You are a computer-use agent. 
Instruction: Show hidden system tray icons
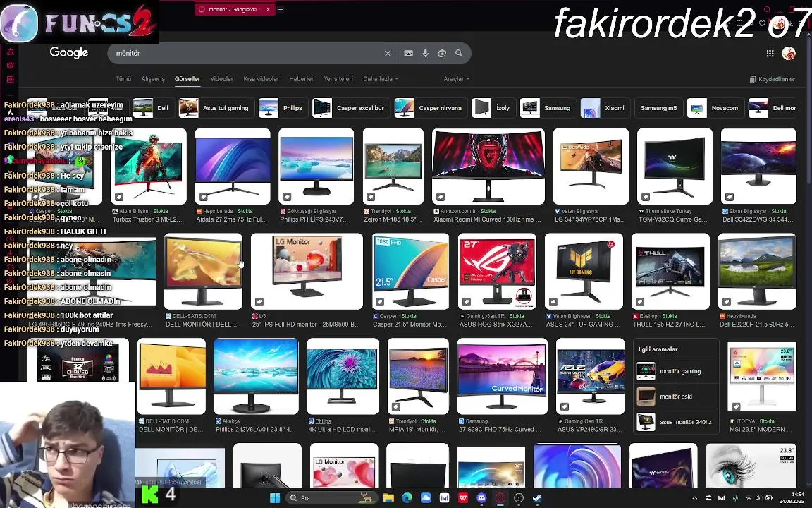695,498
